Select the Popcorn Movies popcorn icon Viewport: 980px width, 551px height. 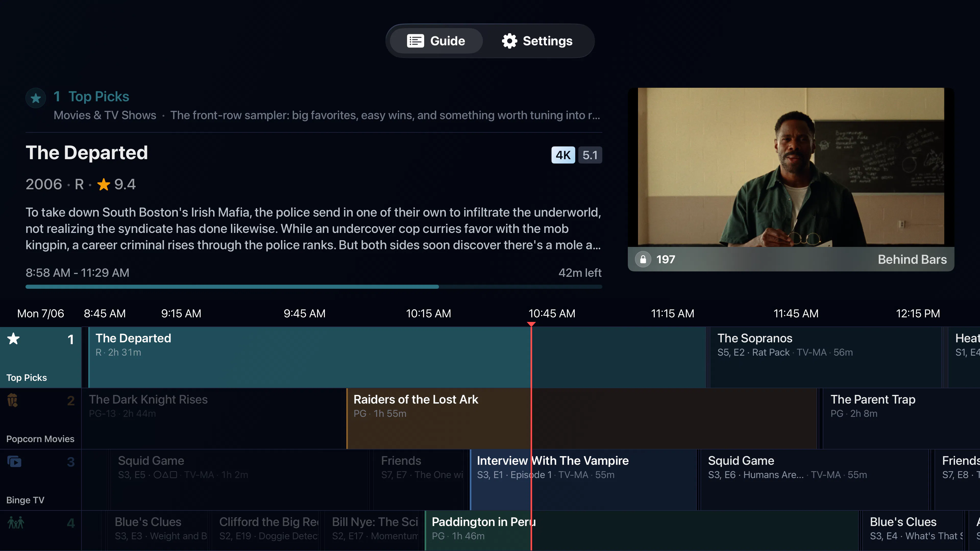point(13,400)
